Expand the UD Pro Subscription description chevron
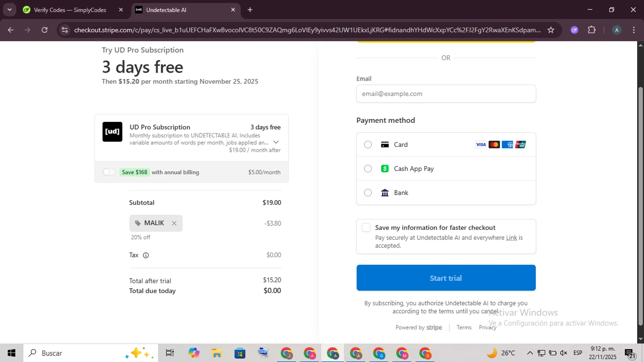This screenshot has height=362, width=644. [x=276, y=142]
